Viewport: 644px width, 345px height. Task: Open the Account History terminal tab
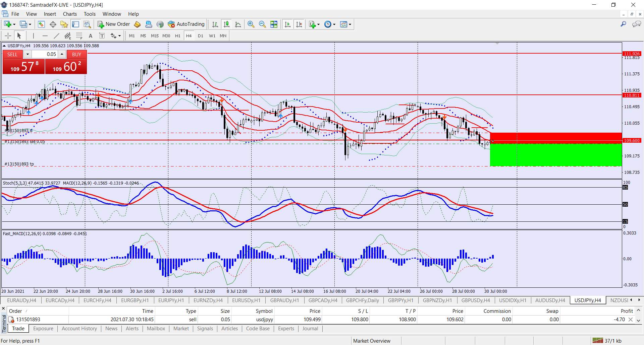(79, 329)
